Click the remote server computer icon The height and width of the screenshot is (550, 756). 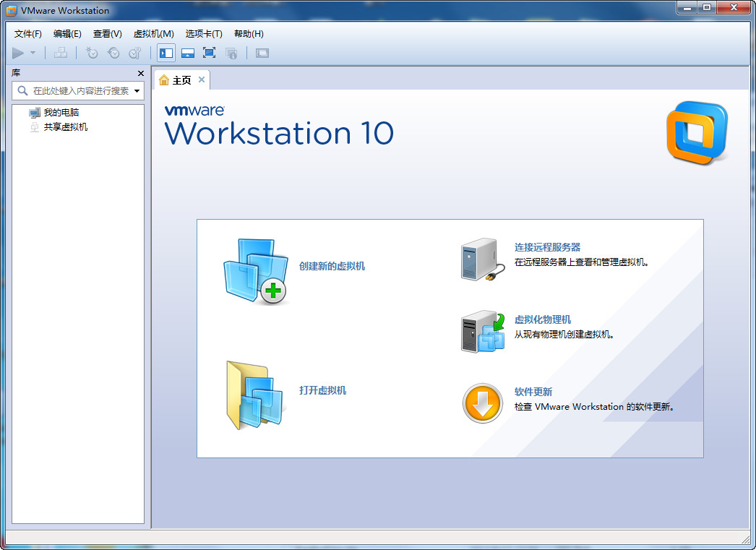tap(483, 259)
